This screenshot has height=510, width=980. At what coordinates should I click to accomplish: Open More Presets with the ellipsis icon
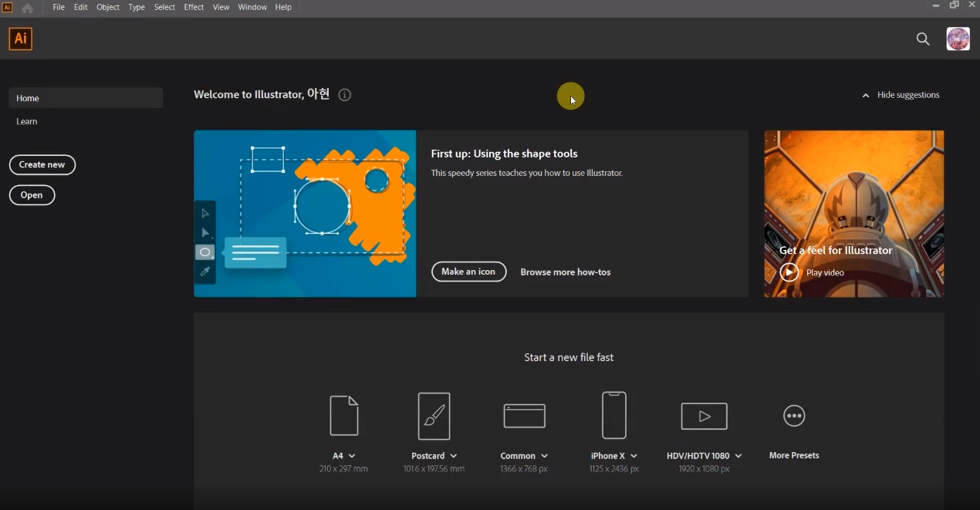pos(794,416)
